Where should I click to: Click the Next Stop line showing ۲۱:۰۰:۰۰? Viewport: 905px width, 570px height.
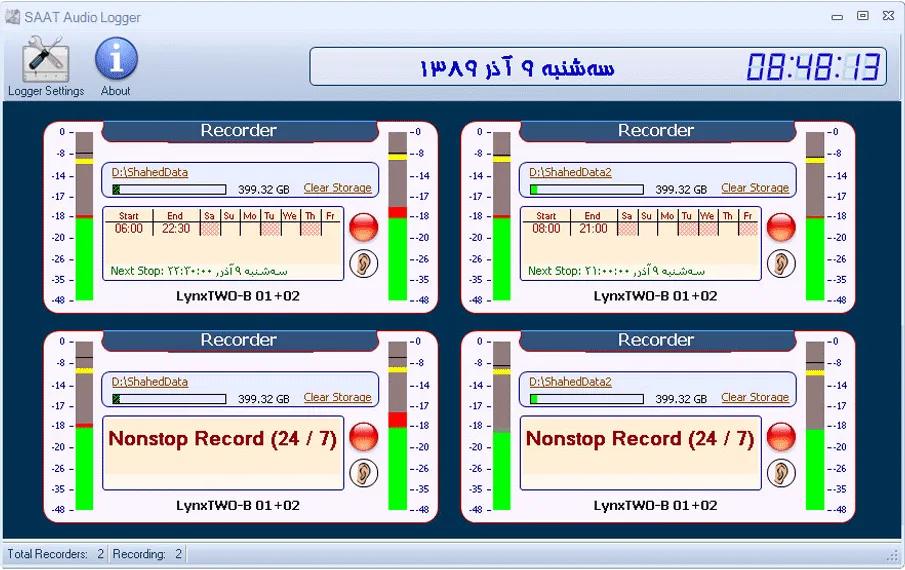click(x=616, y=271)
